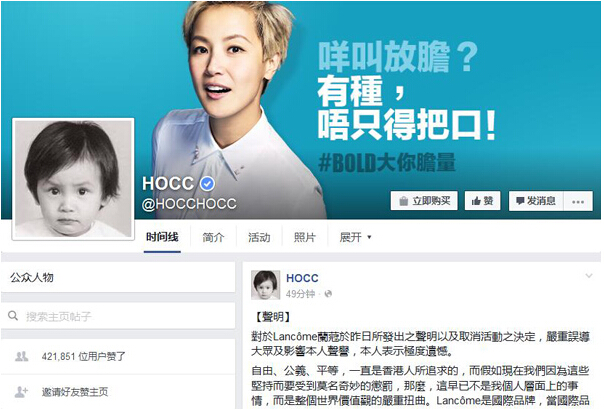Click the people icon beside 421,851 likes
Screen dimensions: 604x410
tap(22, 356)
